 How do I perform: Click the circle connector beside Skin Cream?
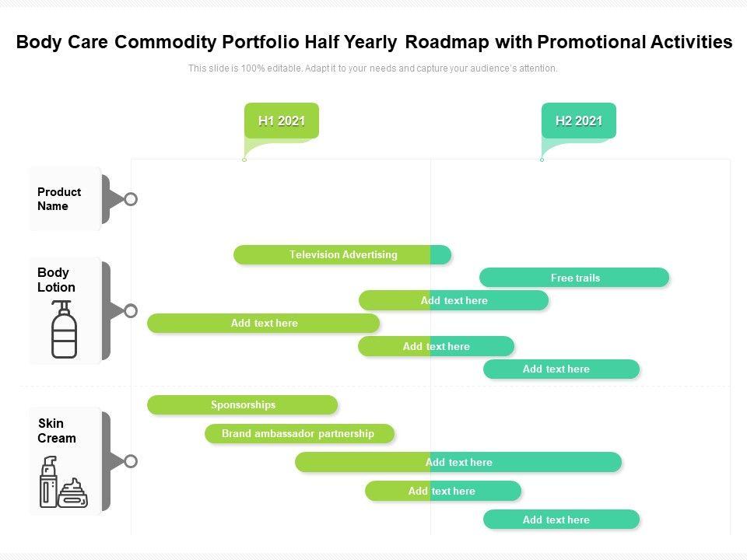tap(131, 461)
